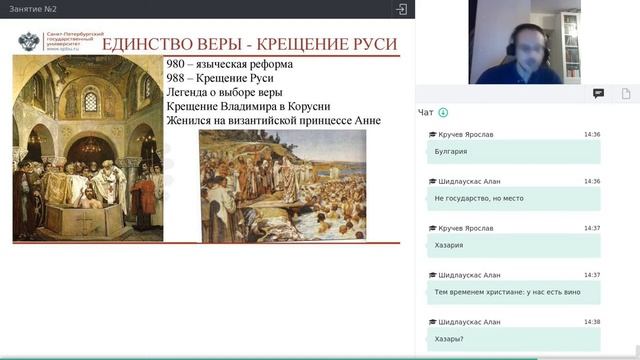
Task: Click the 14:38 timestamp
Action: click(x=592, y=322)
